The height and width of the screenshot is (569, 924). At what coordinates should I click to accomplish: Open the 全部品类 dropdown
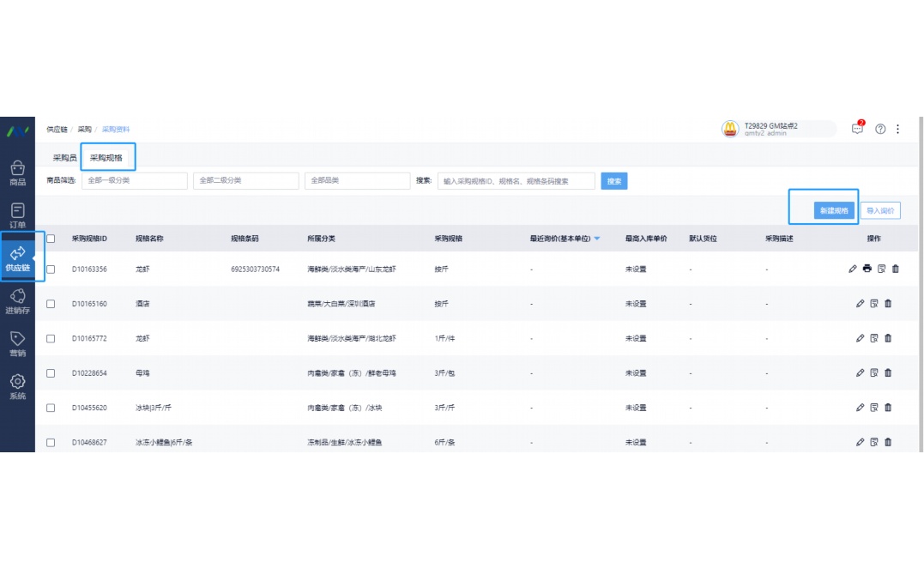[x=356, y=180]
